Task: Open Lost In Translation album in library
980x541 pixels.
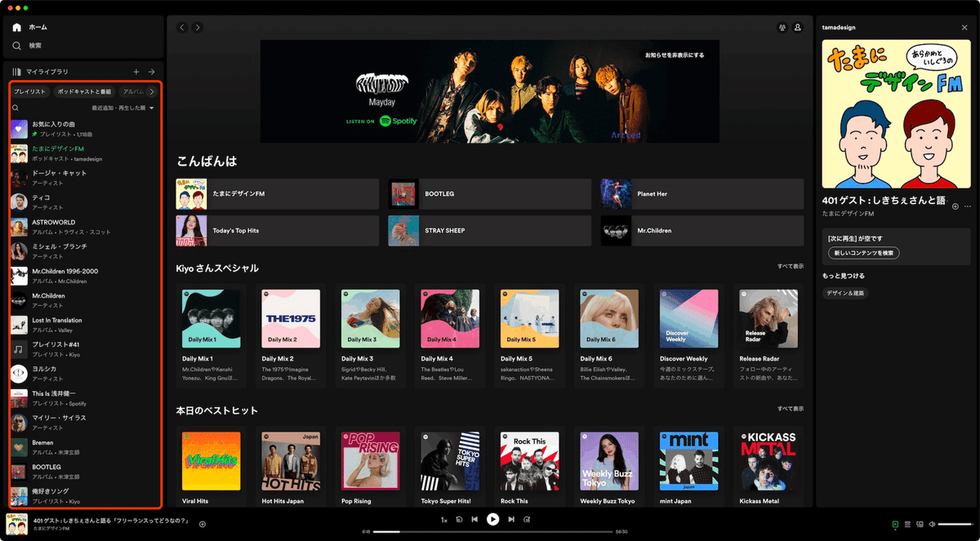Action: pos(85,324)
